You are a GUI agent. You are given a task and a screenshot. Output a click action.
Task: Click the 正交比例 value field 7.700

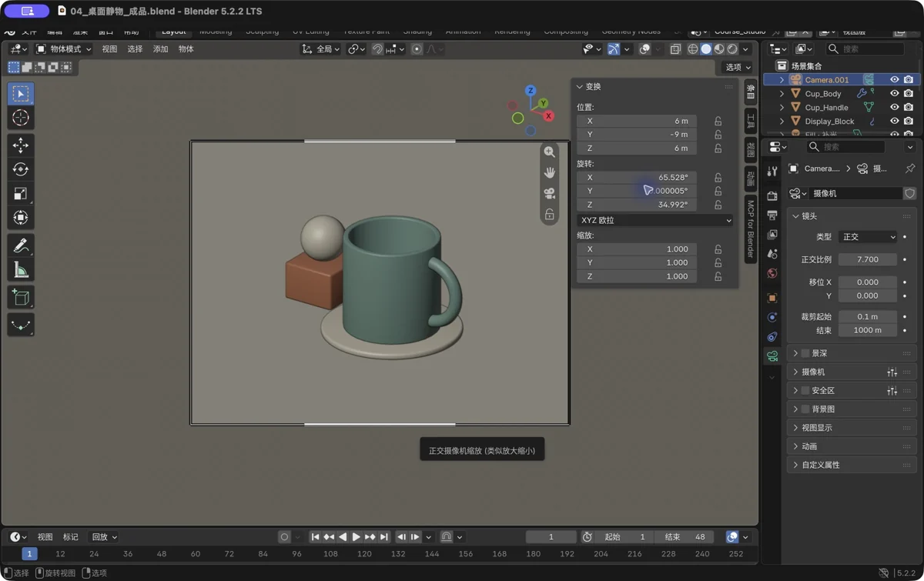click(x=868, y=260)
